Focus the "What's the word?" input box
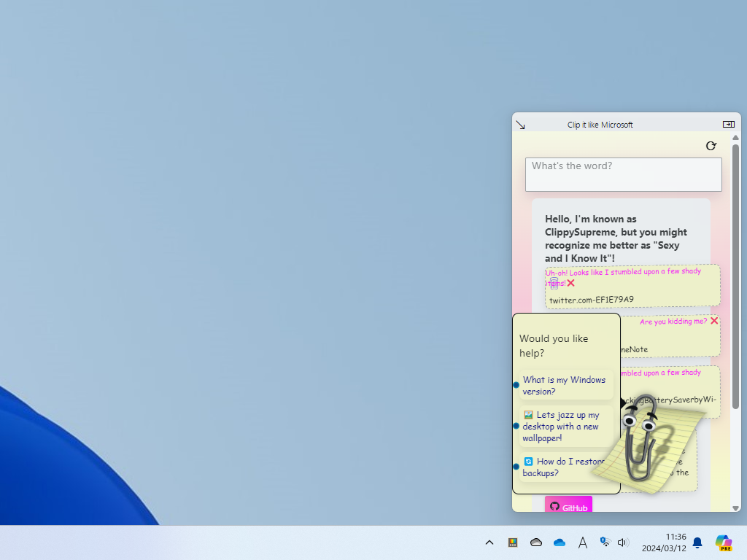The width and height of the screenshot is (747, 560). 623,175
